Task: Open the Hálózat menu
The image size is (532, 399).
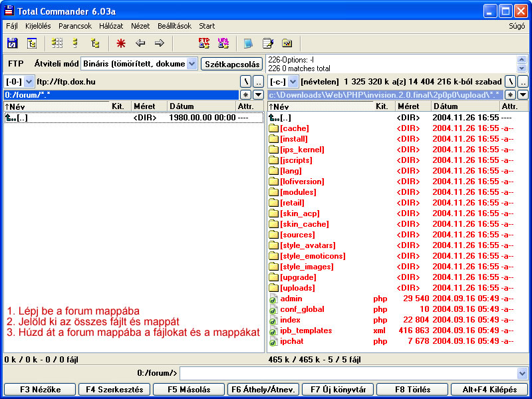Action: click(x=111, y=26)
